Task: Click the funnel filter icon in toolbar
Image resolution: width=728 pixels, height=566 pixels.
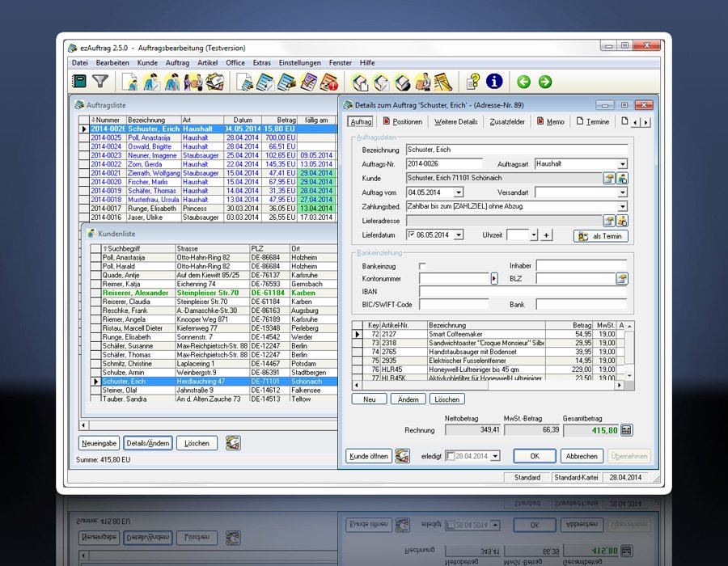Action: pyautogui.click(x=99, y=82)
